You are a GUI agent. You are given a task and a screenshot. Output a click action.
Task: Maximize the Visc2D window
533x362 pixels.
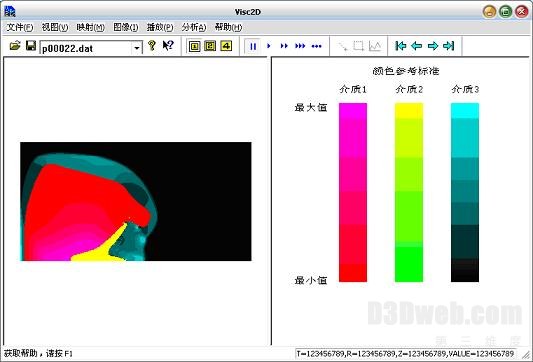(505, 12)
